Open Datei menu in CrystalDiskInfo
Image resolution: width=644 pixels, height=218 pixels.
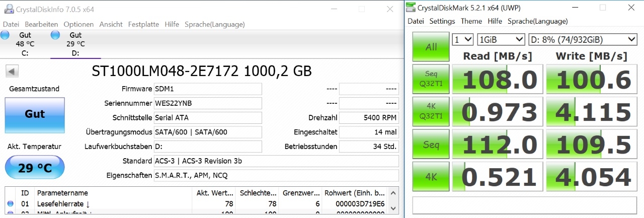pos(11,24)
